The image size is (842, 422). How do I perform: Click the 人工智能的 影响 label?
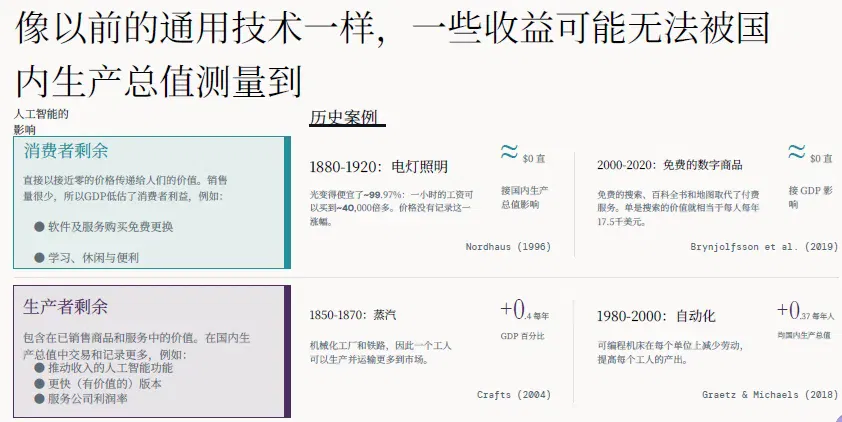(x=41, y=121)
